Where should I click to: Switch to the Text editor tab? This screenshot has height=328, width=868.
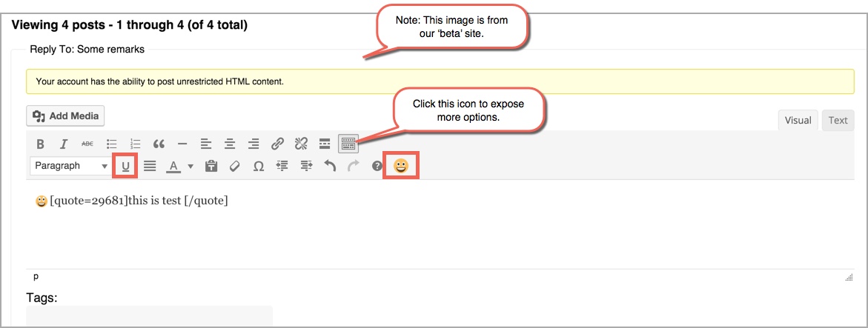838,121
